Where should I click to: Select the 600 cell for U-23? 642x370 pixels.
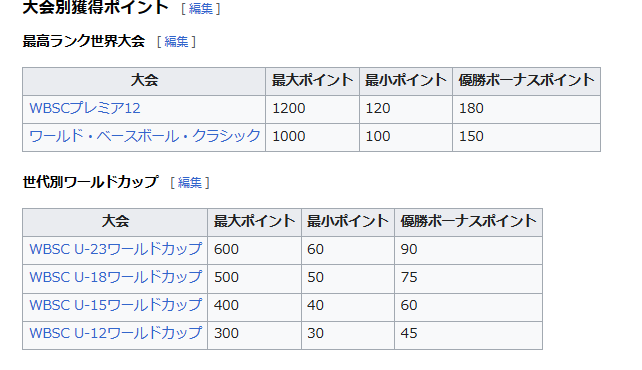point(254,250)
